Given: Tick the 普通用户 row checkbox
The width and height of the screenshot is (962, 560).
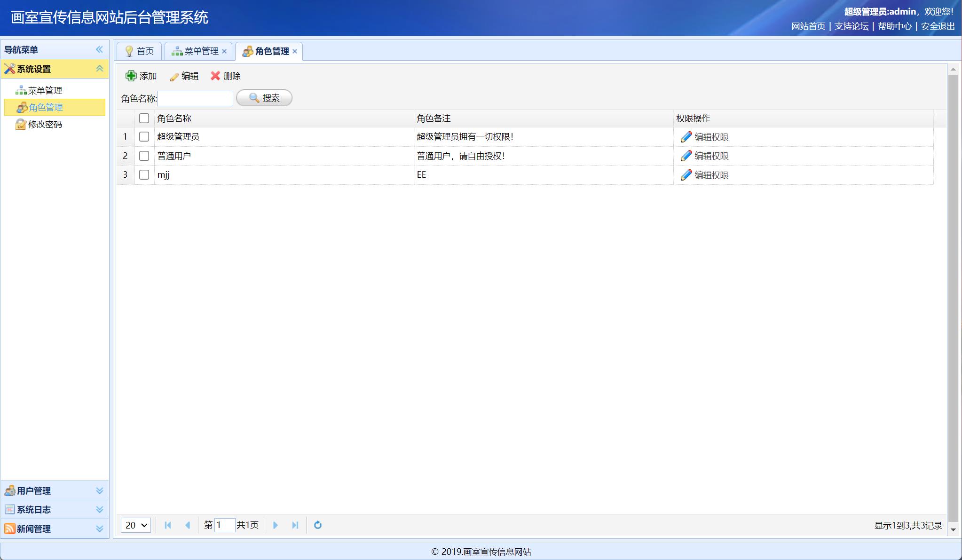Looking at the screenshot, I should point(144,156).
